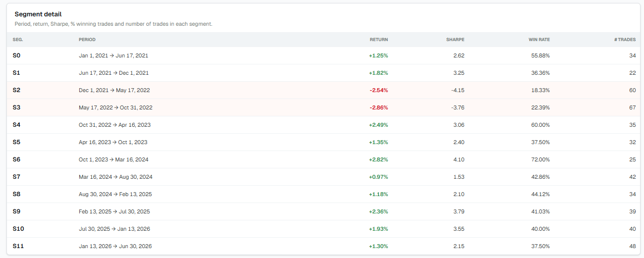
Task: Click period Oct 31, 2022 → Apr 16, 2023
Action: (114, 125)
